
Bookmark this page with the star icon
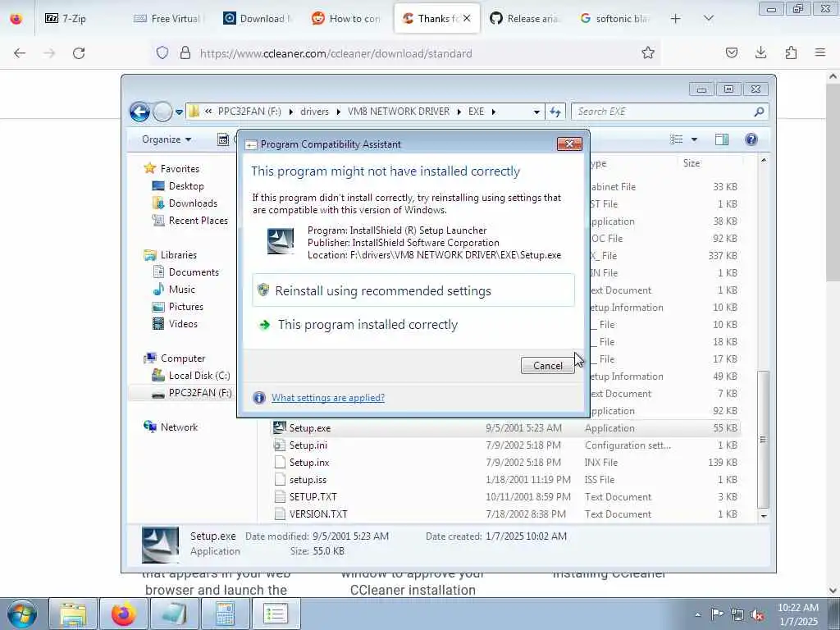pyautogui.click(x=648, y=53)
